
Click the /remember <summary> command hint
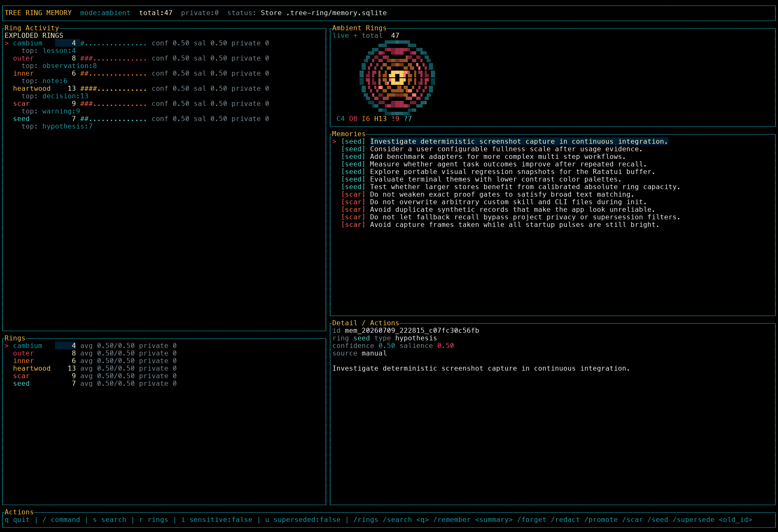coord(473,520)
